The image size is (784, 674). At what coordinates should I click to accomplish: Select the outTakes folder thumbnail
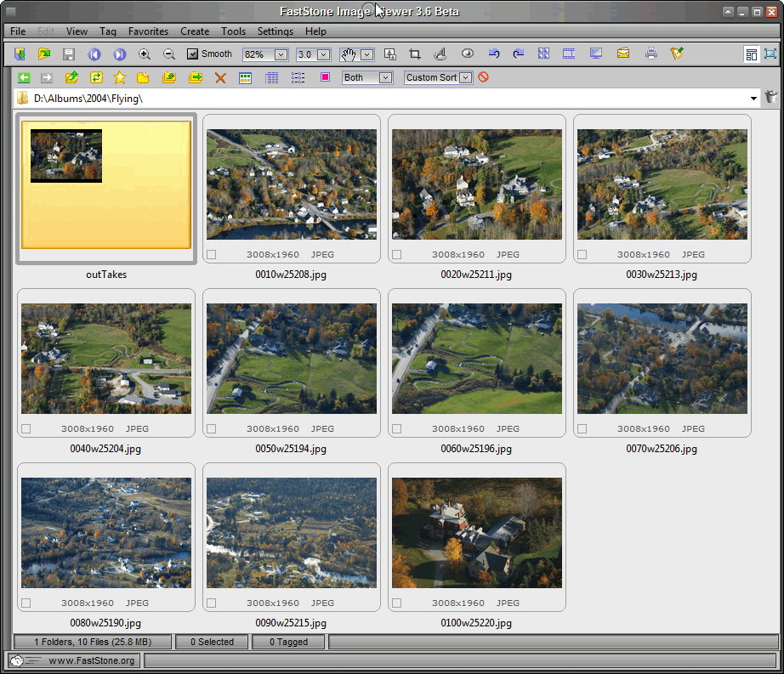(106, 189)
